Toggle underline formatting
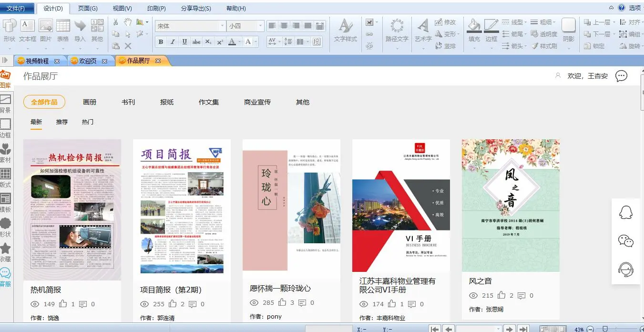 [184, 42]
